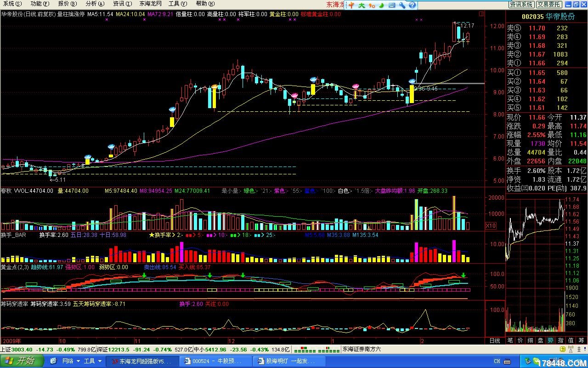Click the 交易委托 button

click(x=549, y=4)
